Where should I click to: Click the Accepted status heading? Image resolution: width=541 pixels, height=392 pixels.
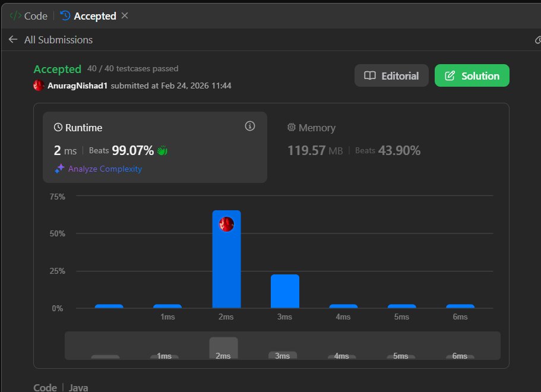57,69
